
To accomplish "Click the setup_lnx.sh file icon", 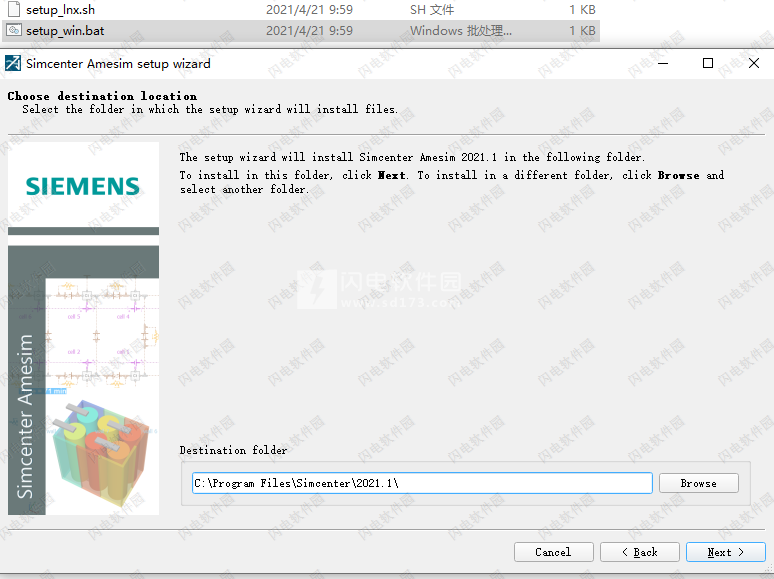I will (14, 9).
